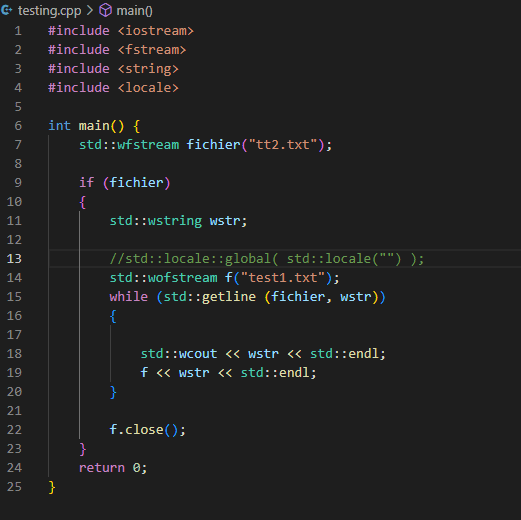Click the breadcrumb chevron separator
Image resolution: width=521 pixels, height=520 pixels.
[x=90, y=11]
